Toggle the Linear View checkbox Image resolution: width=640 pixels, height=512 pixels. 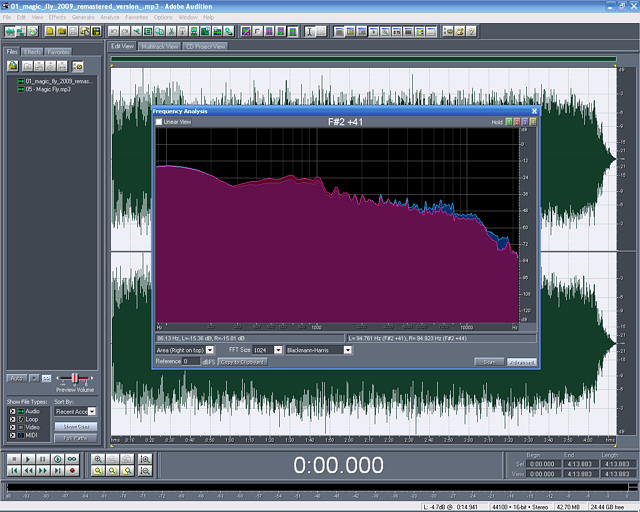159,122
